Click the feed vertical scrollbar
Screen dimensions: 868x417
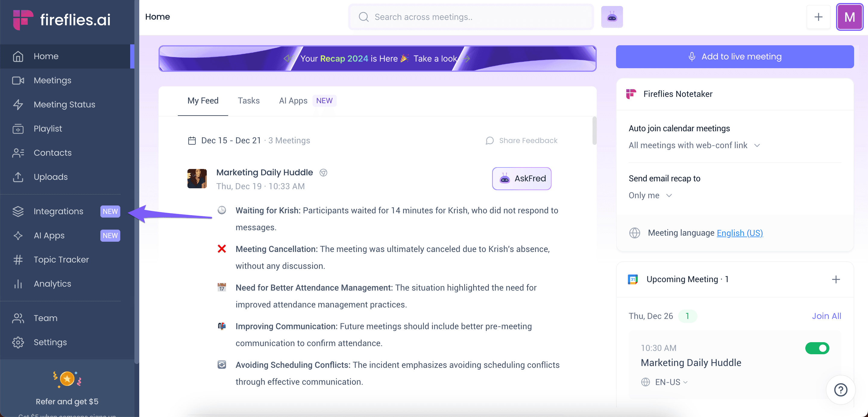click(x=594, y=131)
